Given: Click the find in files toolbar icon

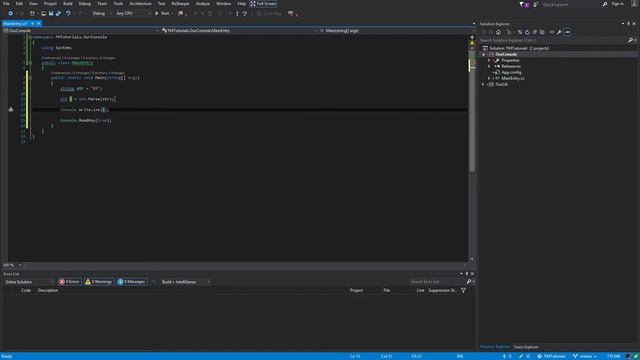Looking at the screenshot, I should (x=180, y=13).
